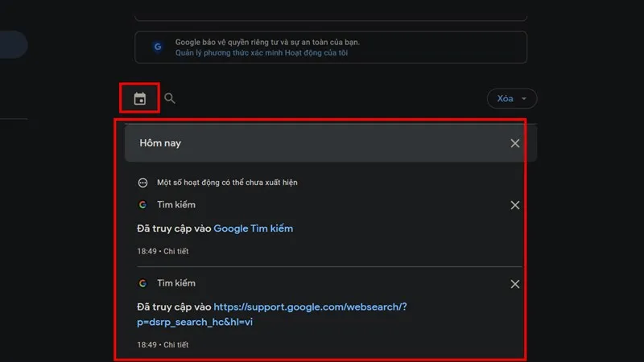The width and height of the screenshot is (644, 362).
Task: Dismiss the Hôm nay group with X
Action: click(515, 143)
